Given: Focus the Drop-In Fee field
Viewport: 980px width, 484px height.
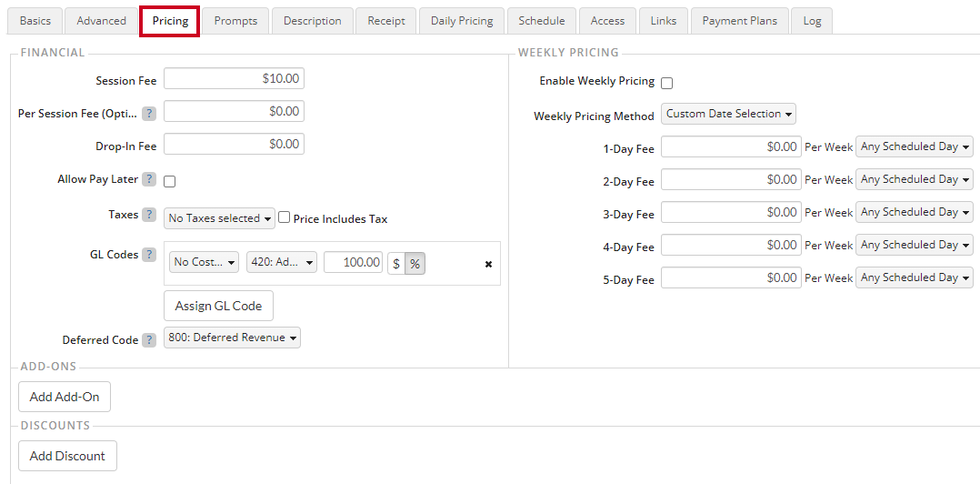Looking at the screenshot, I should point(234,144).
